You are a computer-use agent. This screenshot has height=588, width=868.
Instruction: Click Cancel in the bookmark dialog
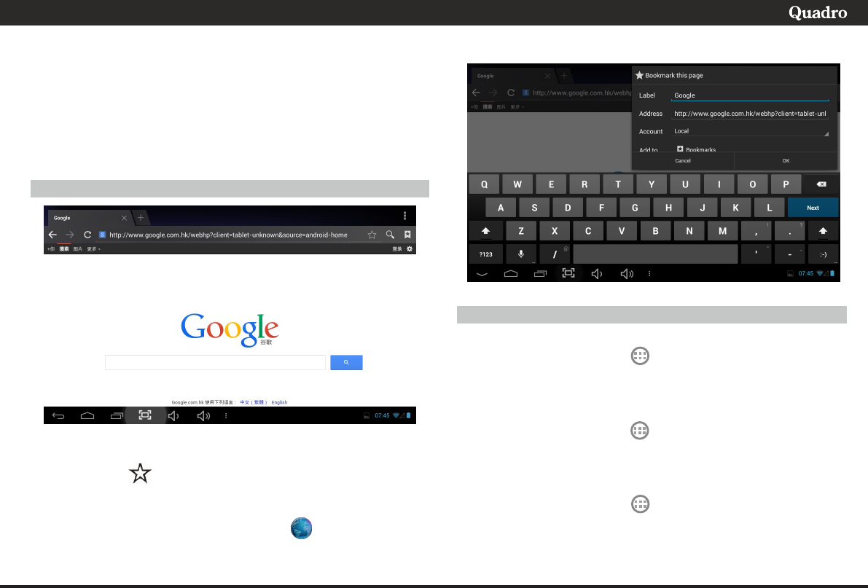683,160
